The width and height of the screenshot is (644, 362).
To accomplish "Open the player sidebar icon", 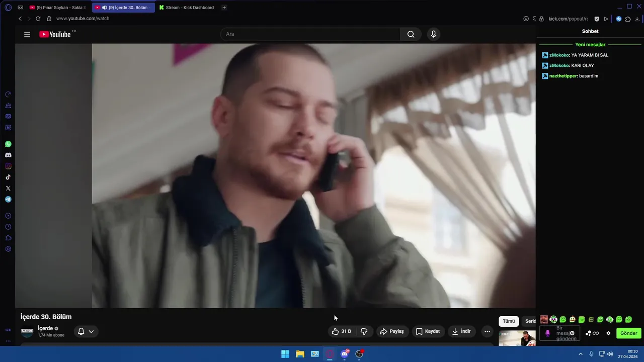I will pyautogui.click(x=8, y=216).
